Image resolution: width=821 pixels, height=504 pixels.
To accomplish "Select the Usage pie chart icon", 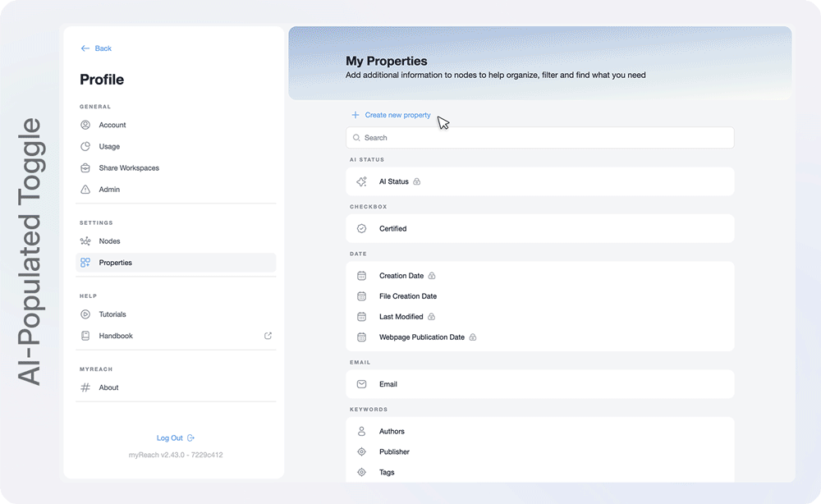I will pyautogui.click(x=85, y=146).
